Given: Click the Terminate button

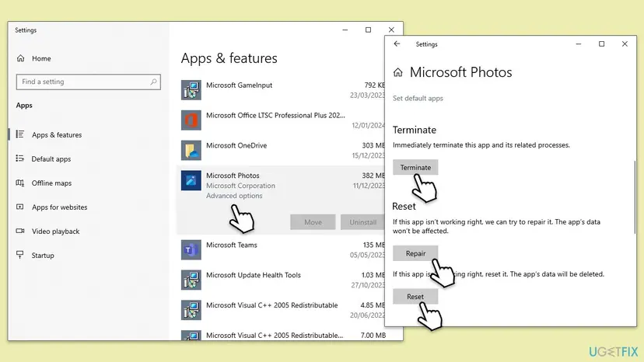Looking at the screenshot, I should pyautogui.click(x=415, y=168).
